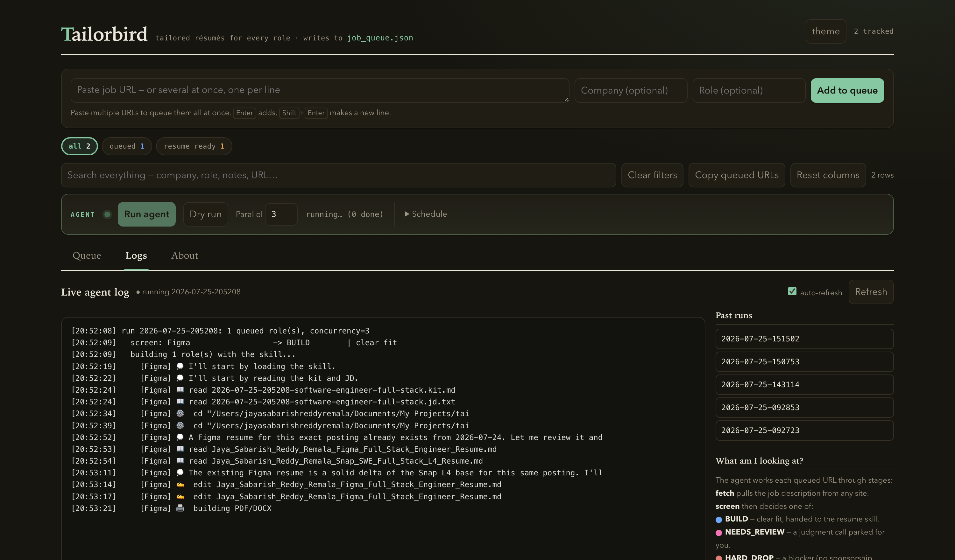Click the 'building 1 role(s) with the skill' line

click(183, 354)
